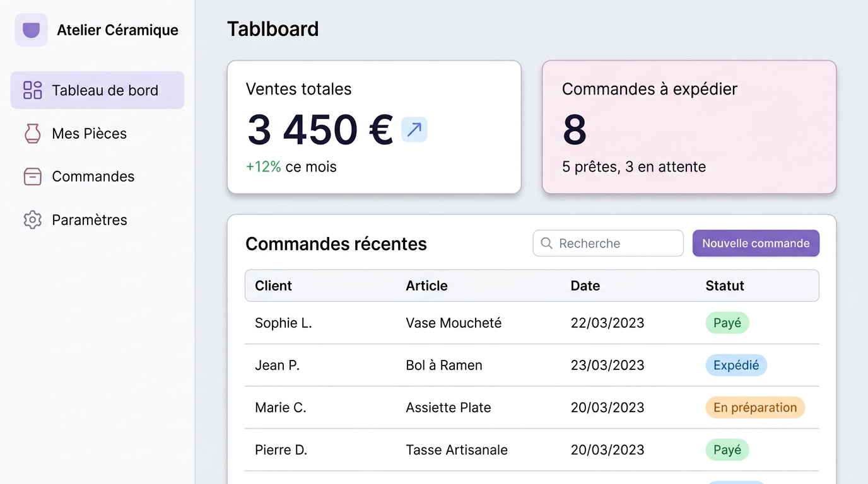Click the date 22/03/2023
The image size is (868, 484).
tap(607, 323)
